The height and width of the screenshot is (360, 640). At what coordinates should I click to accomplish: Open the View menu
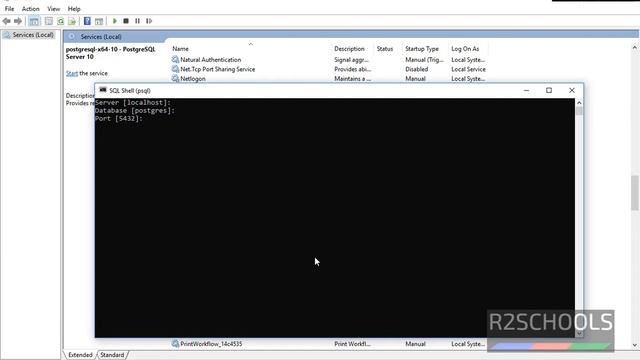(x=53, y=9)
